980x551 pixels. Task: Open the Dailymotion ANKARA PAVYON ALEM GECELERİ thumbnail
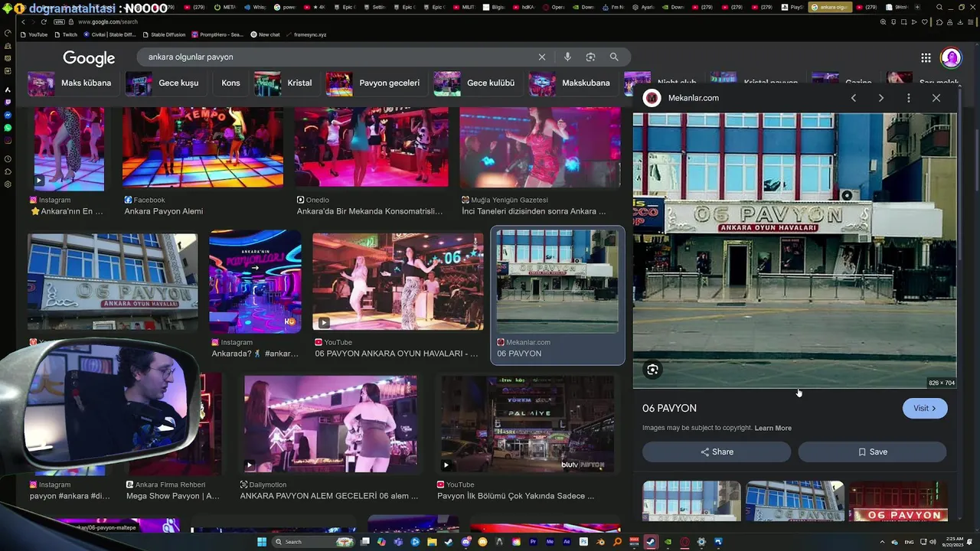click(x=331, y=424)
